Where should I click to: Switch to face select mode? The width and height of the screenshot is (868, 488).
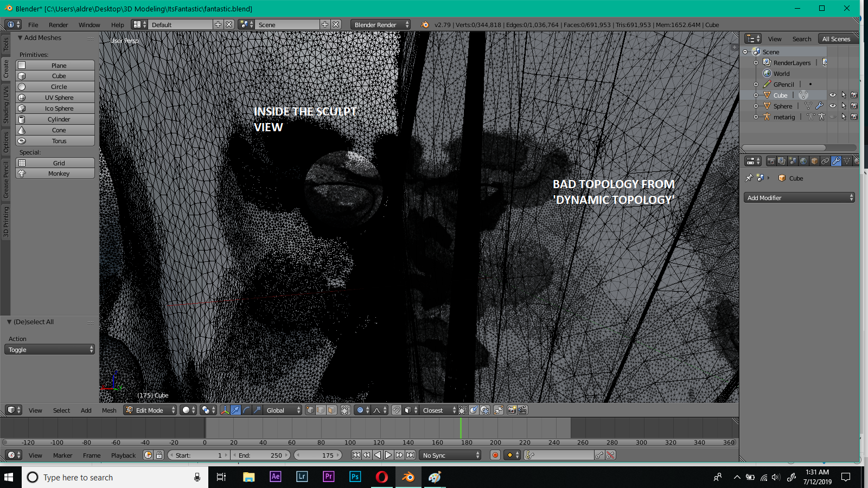coord(331,410)
